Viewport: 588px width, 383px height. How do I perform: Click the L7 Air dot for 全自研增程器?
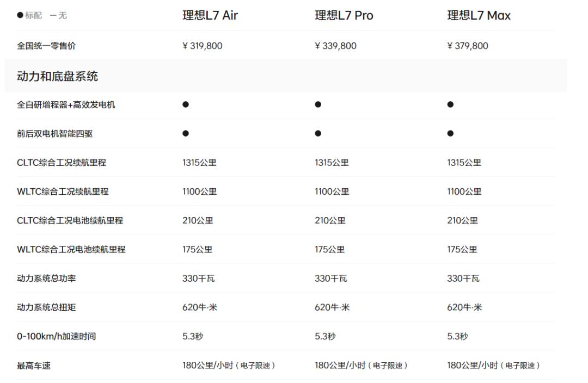tap(186, 104)
